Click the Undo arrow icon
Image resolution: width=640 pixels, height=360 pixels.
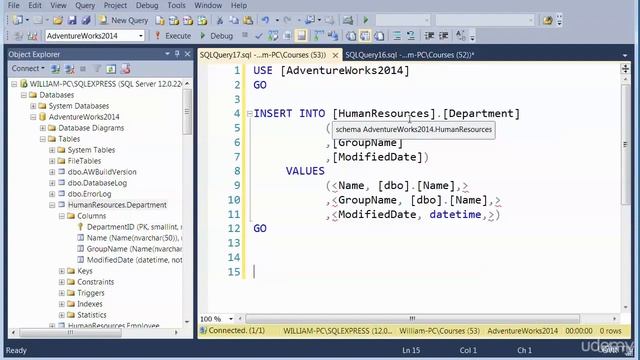tap(266, 20)
